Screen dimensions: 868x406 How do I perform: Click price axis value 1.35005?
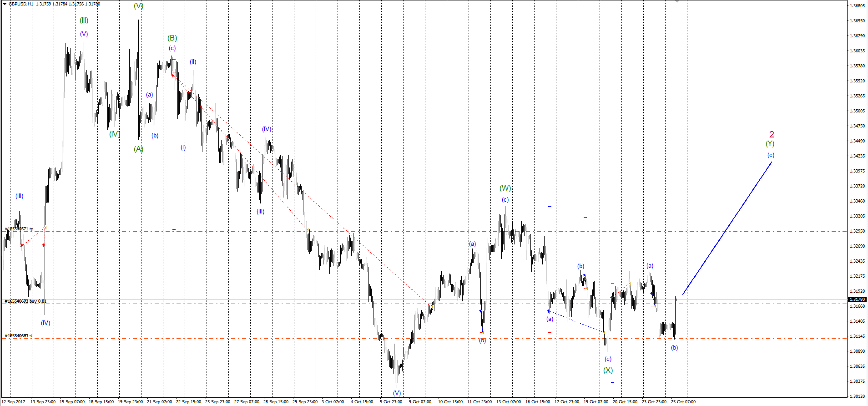[x=857, y=111]
